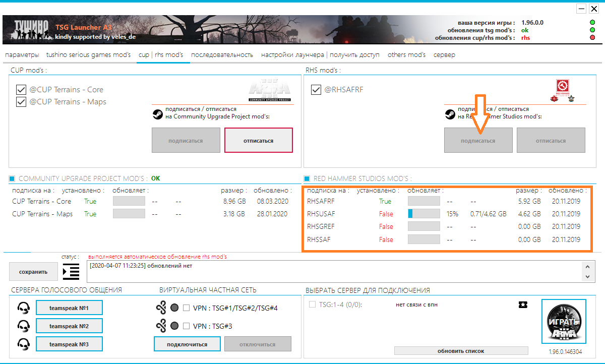
Task: Toggle the @RHSAFRF checkbox
Action: [x=316, y=90]
